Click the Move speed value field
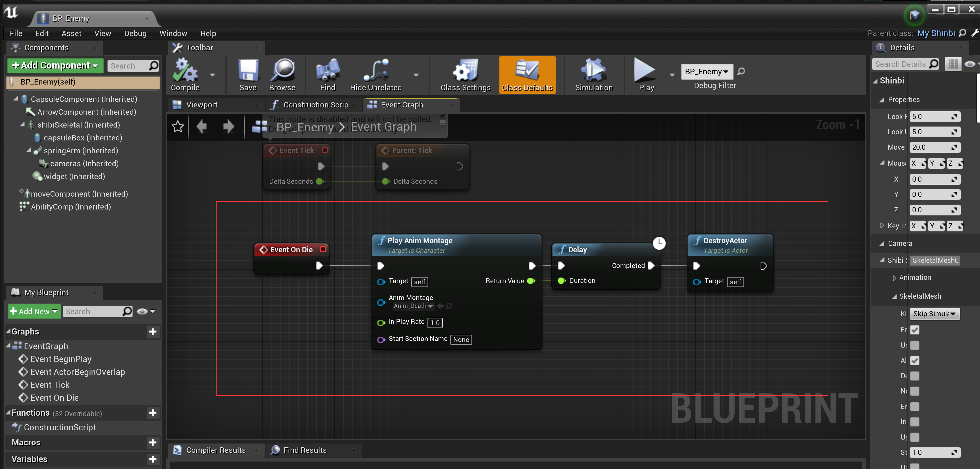 click(930, 147)
